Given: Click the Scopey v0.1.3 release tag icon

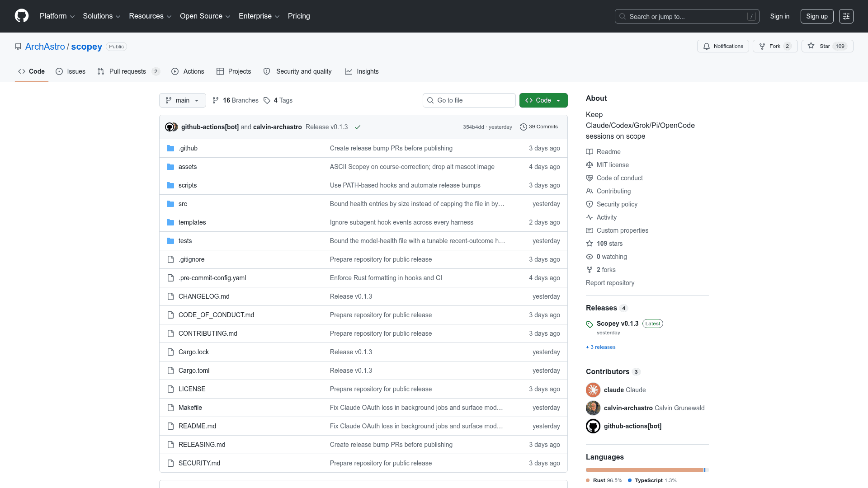Looking at the screenshot, I should tap(590, 324).
